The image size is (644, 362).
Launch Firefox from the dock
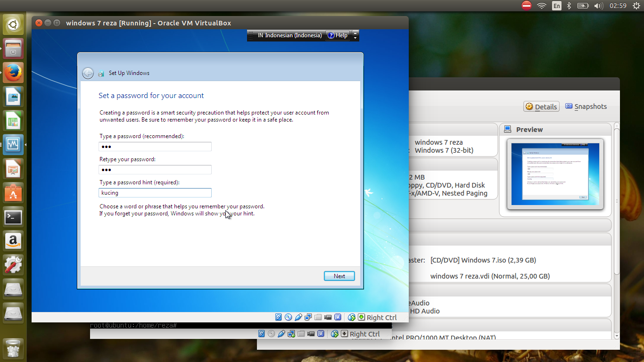point(13,73)
